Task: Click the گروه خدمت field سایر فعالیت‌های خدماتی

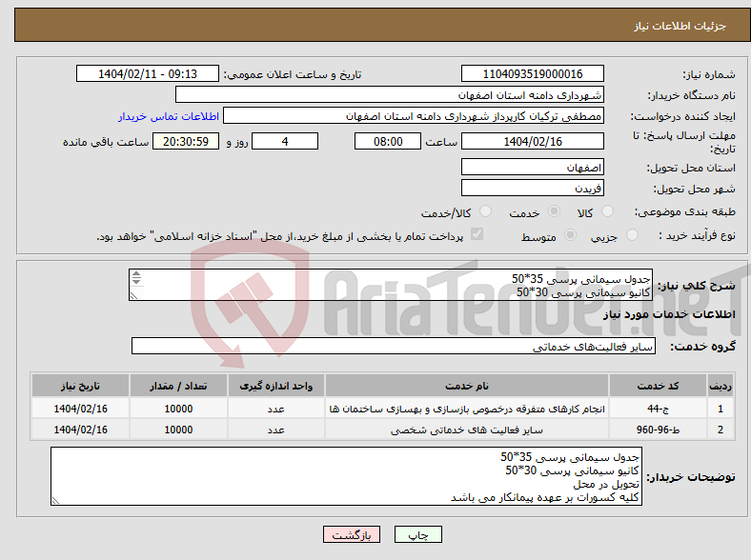Action: [394, 346]
